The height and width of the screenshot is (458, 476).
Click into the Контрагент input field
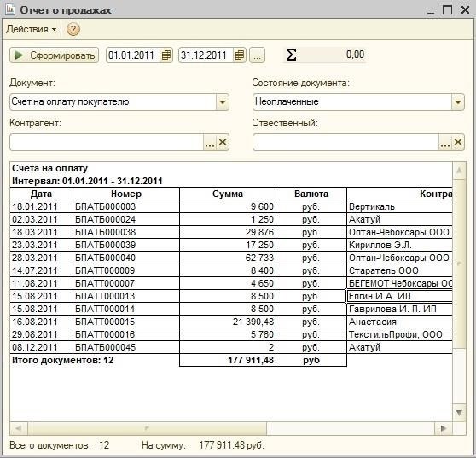(107, 142)
